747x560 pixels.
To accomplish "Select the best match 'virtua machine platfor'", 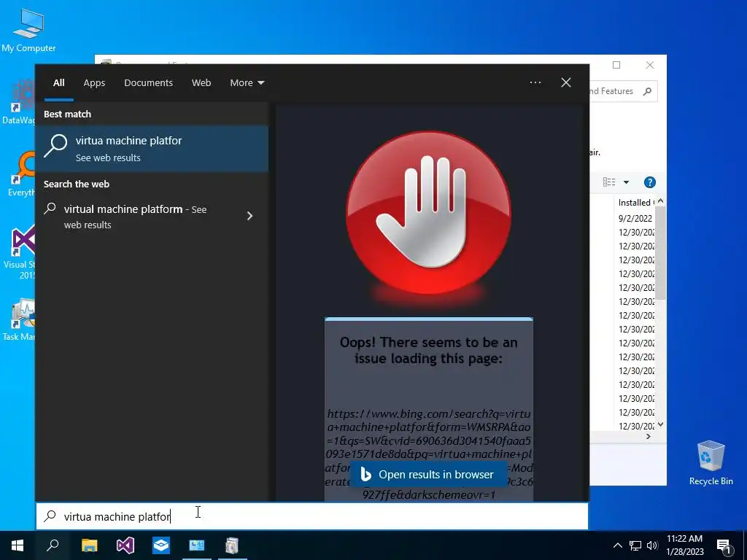I will [x=152, y=149].
